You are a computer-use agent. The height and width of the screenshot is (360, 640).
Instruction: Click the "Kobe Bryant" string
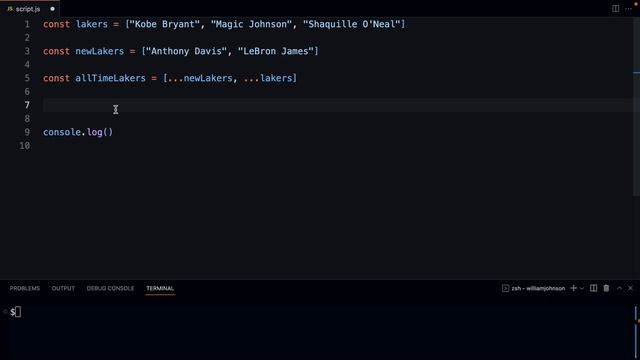[x=164, y=24]
